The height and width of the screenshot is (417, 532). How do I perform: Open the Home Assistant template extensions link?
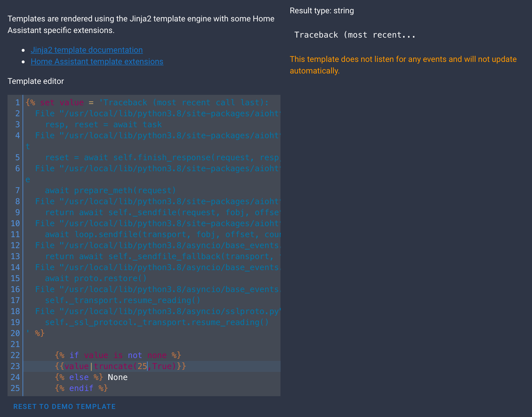(97, 61)
